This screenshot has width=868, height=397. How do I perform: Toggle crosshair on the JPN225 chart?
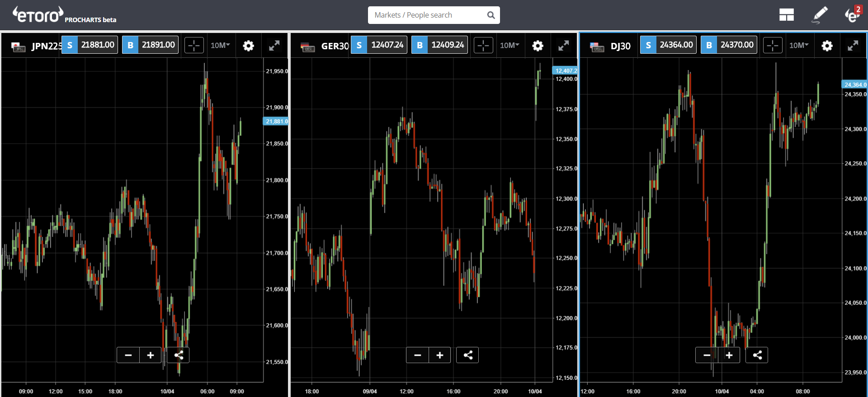tap(194, 45)
